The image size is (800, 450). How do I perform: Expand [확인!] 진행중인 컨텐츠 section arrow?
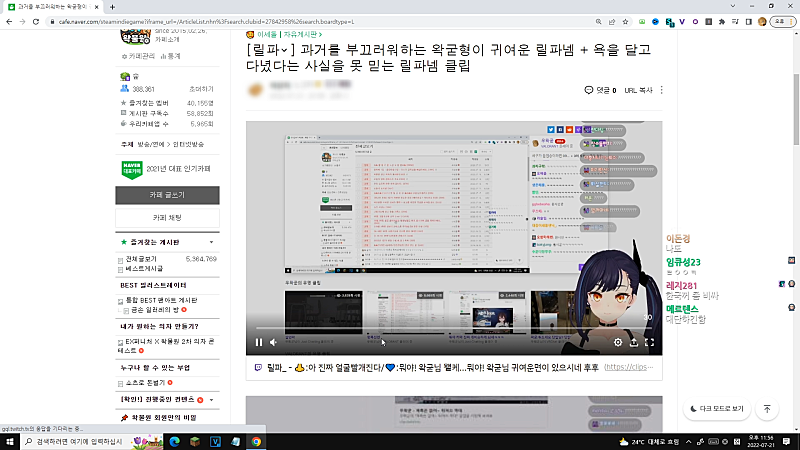(211, 400)
